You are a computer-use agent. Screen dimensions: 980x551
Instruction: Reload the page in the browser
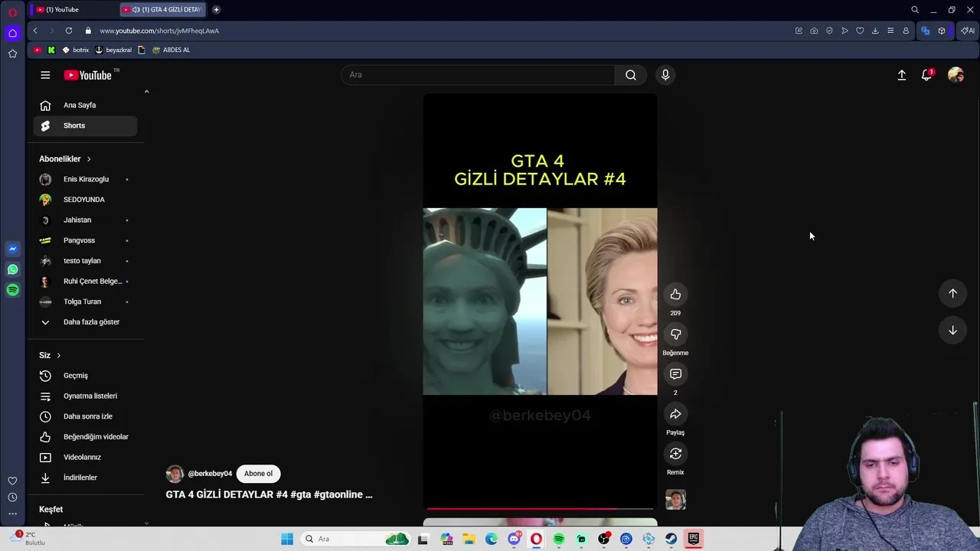[69, 31]
